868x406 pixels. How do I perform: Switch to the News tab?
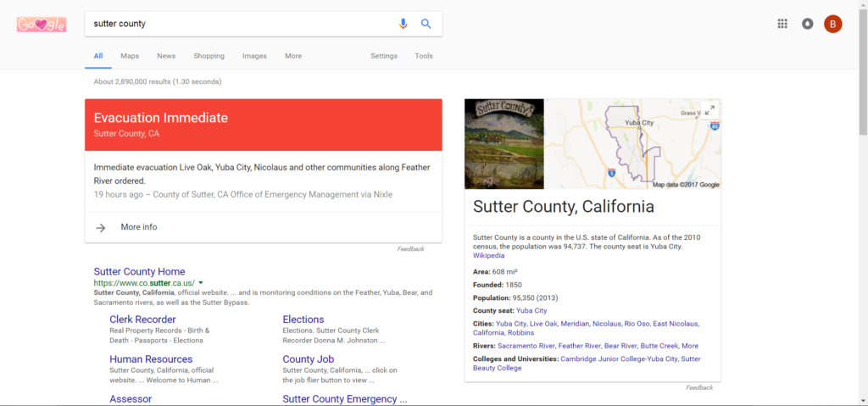(166, 56)
